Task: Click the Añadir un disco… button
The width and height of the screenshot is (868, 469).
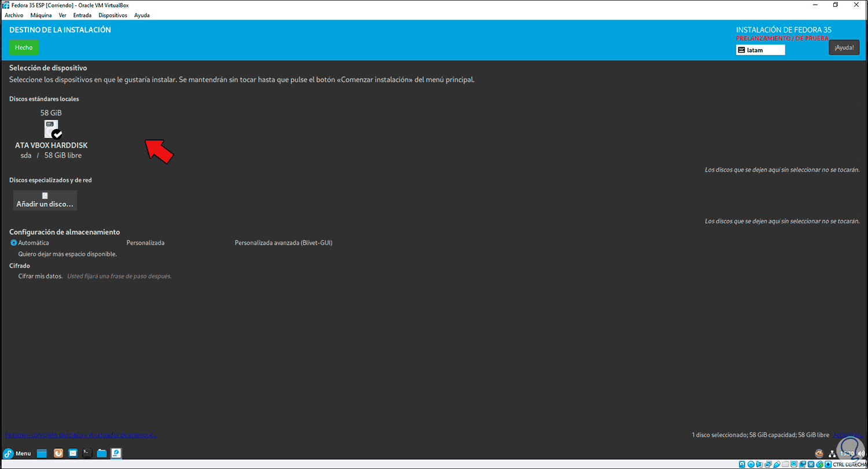Action: pyautogui.click(x=45, y=200)
